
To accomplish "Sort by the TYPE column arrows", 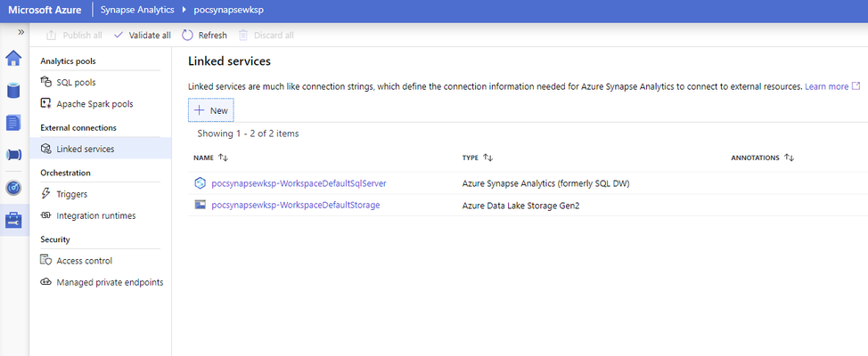I will coord(487,158).
